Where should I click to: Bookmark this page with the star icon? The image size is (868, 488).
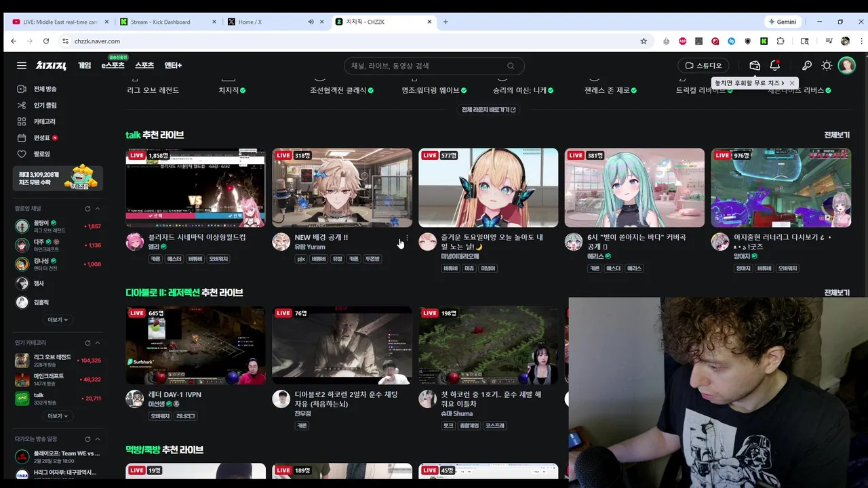644,41
